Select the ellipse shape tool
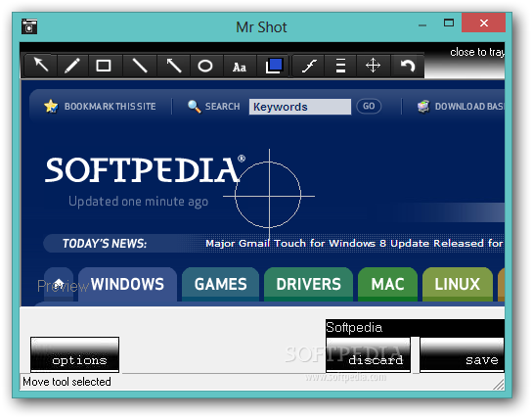This screenshot has height=418, width=532. (205, 66)
